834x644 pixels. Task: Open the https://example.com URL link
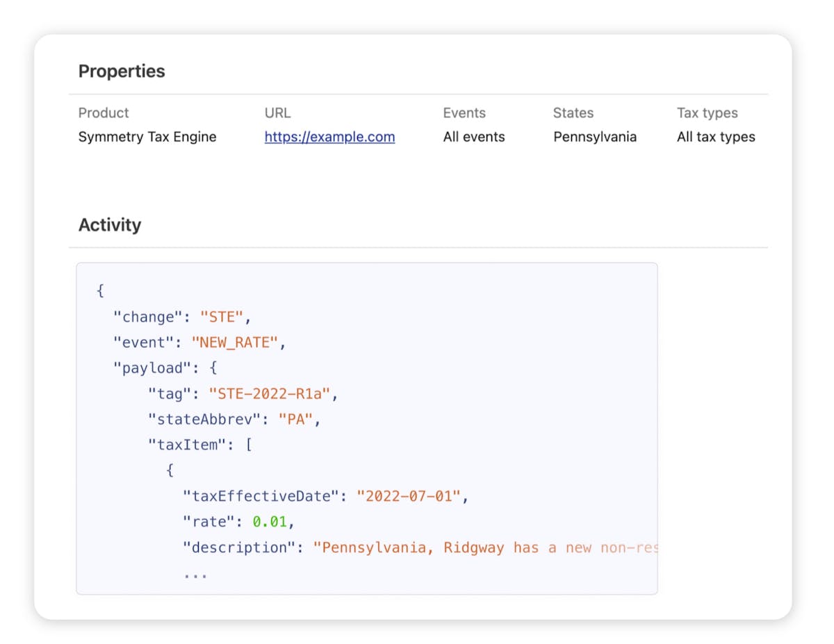pos(329,138)
